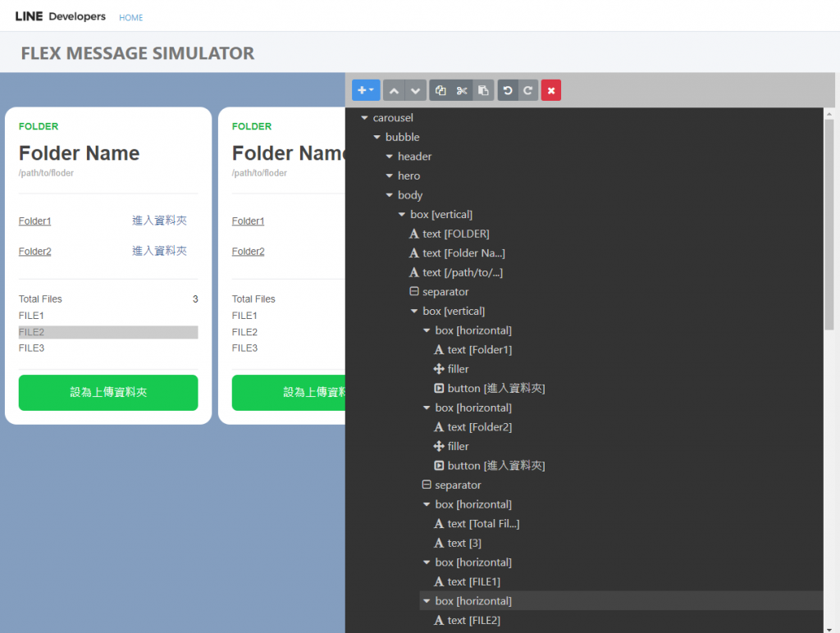Select filler icon under text [Folder1]
Screen dimensions: 840x633
[439, 369]
